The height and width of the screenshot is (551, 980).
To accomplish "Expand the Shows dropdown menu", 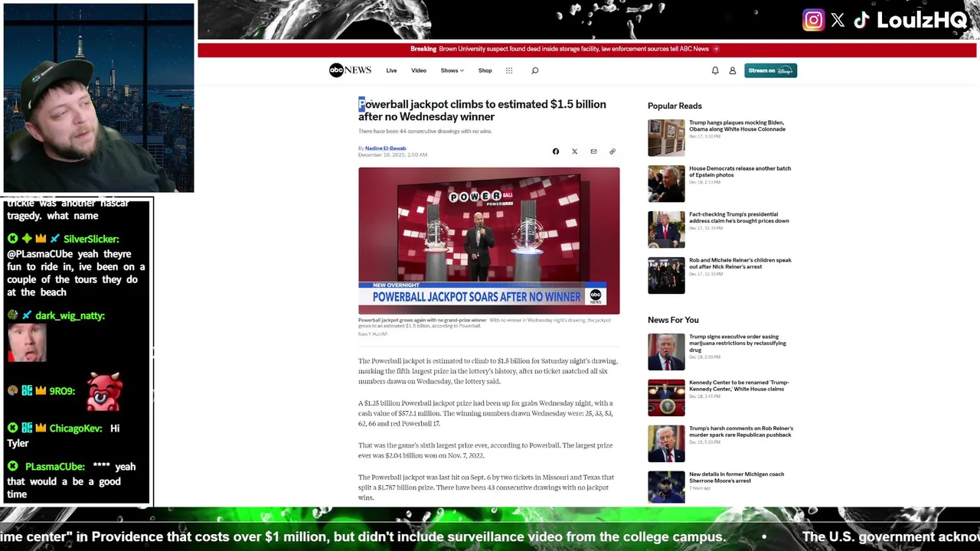I will coord(452,70).
